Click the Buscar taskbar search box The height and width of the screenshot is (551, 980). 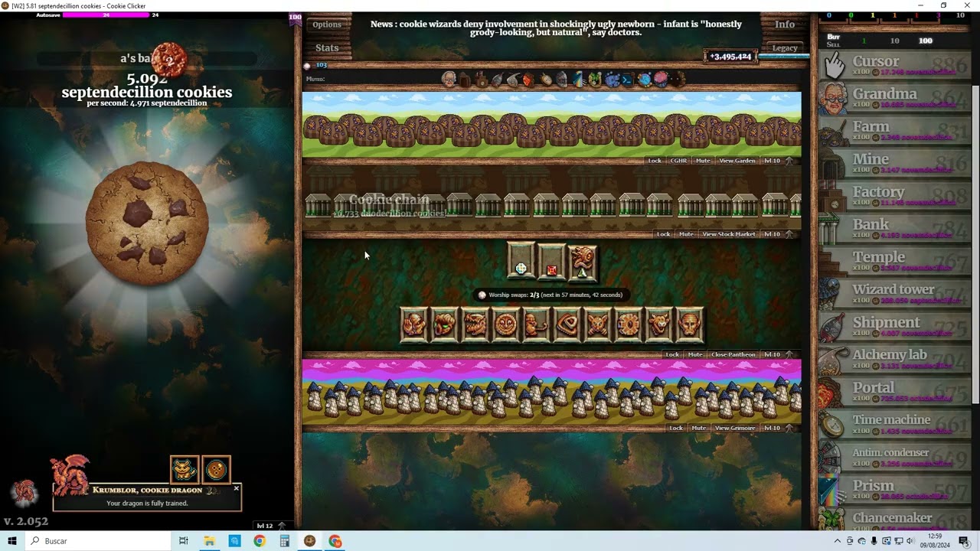(97, 541)
